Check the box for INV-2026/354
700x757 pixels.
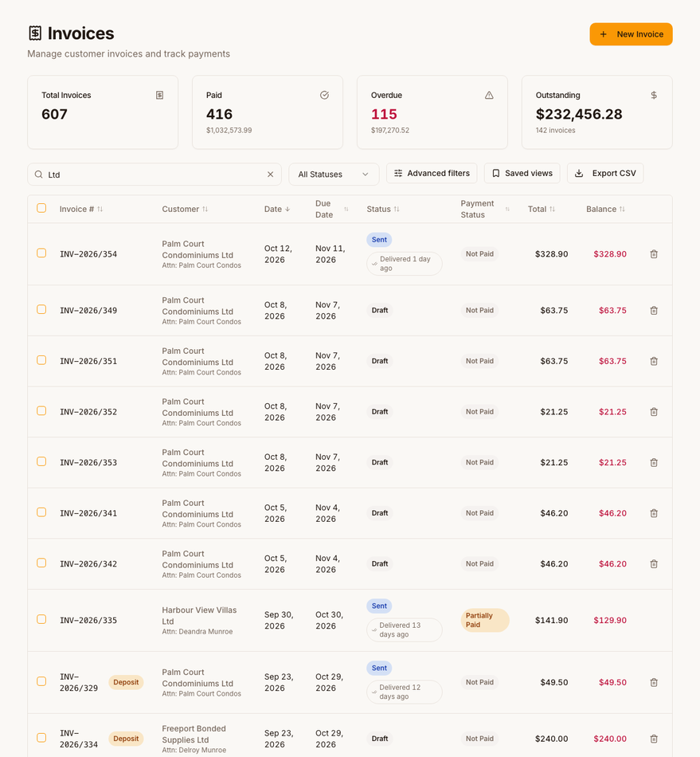tap(41, 253)
